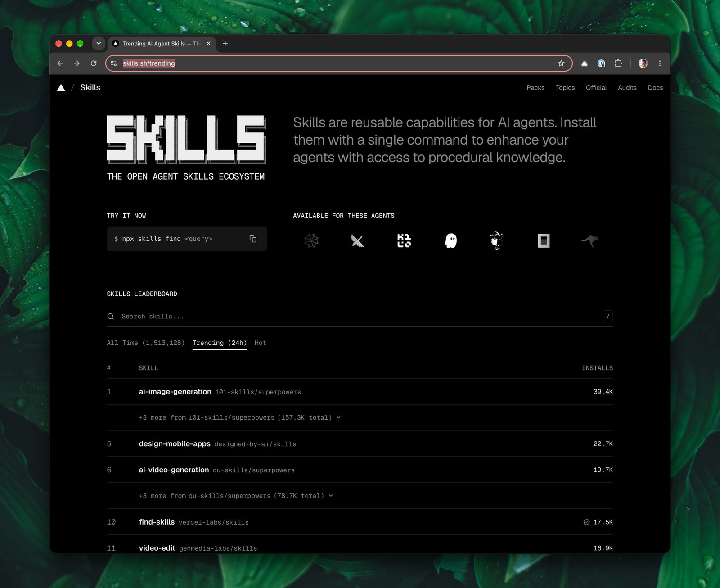
Task: Go back to previous page
Action: [60, 63]
